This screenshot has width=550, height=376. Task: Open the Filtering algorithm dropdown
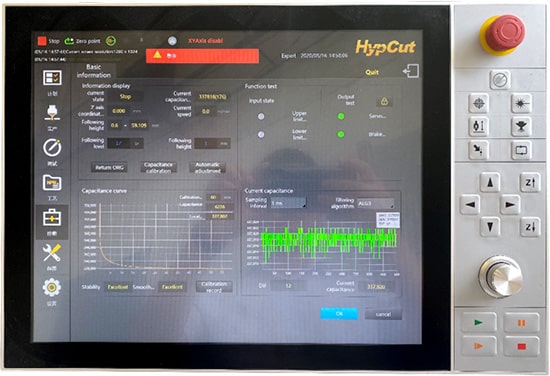click(x=375, y=203)
